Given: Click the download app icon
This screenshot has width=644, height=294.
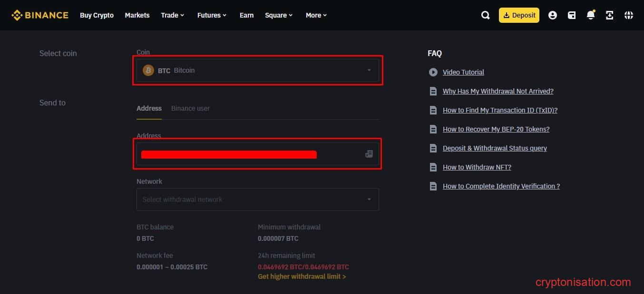Looking at the screenshot, I should pos(609,15).
